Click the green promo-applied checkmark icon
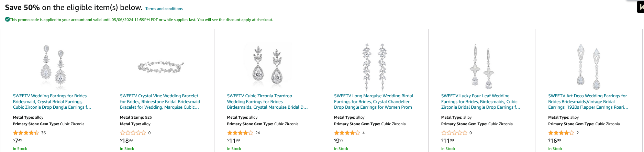The height and width of the screenshot is (152, 644). point(7,19)
